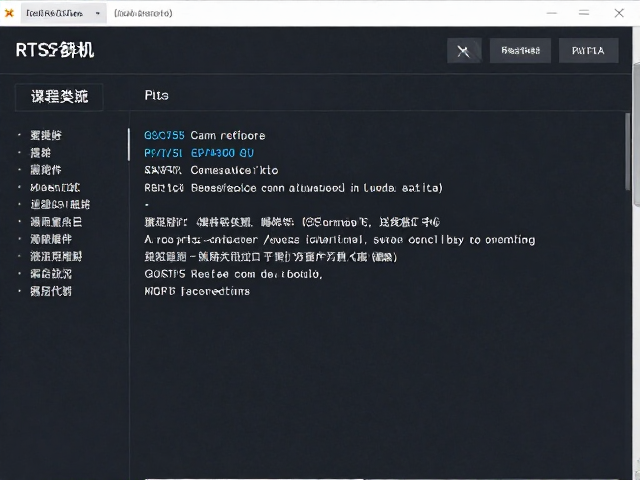The width and height of the screenshot is (640, 480).
Task: Click the outer window vertical scrollbar
Action: (636, 135)
